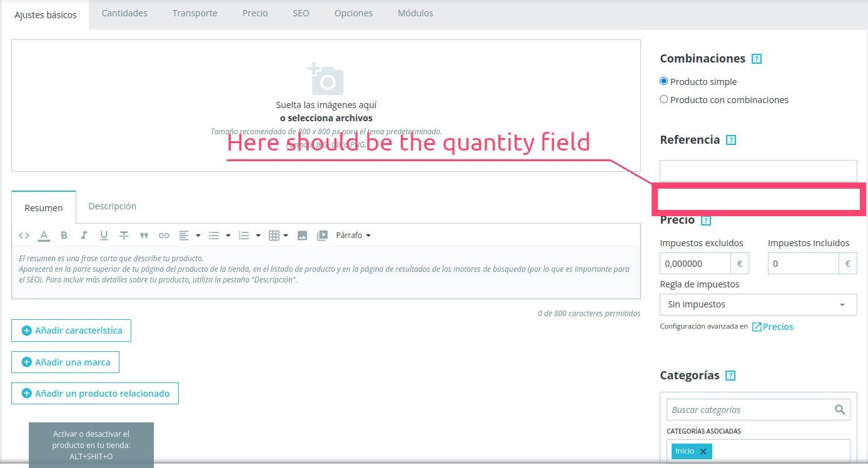868x468 pixels.
Task: Toggle source code view in editor
Action: coord(24,236)
